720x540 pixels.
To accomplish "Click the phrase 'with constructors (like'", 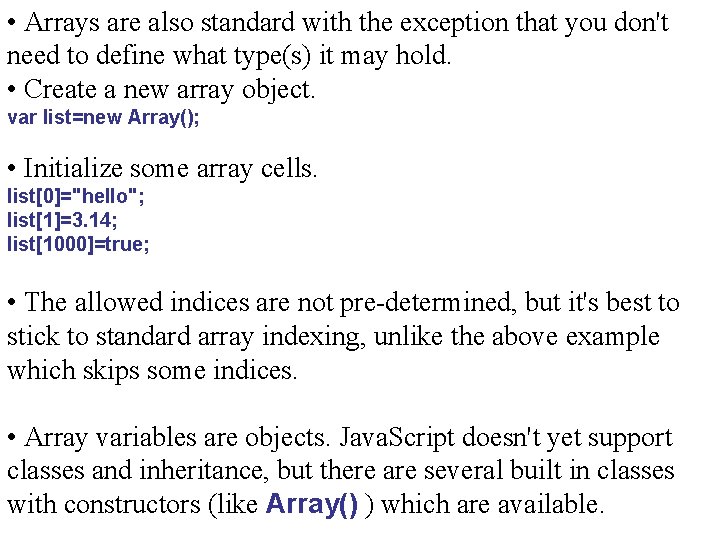I will [132, 505].
